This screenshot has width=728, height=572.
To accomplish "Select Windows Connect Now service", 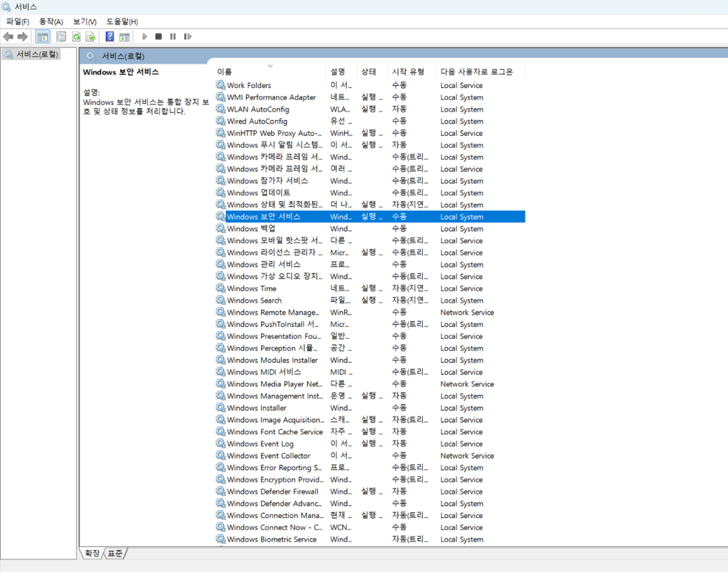I will [370, 527].
